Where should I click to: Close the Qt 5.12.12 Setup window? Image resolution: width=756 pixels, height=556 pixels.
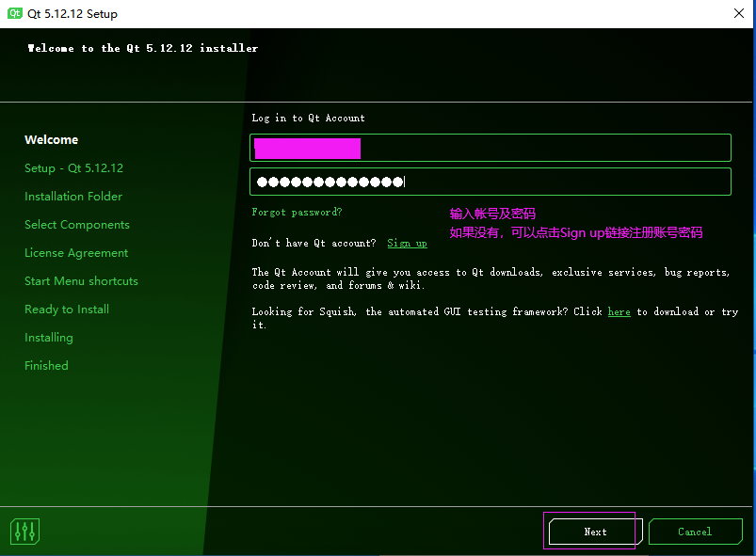739,13
